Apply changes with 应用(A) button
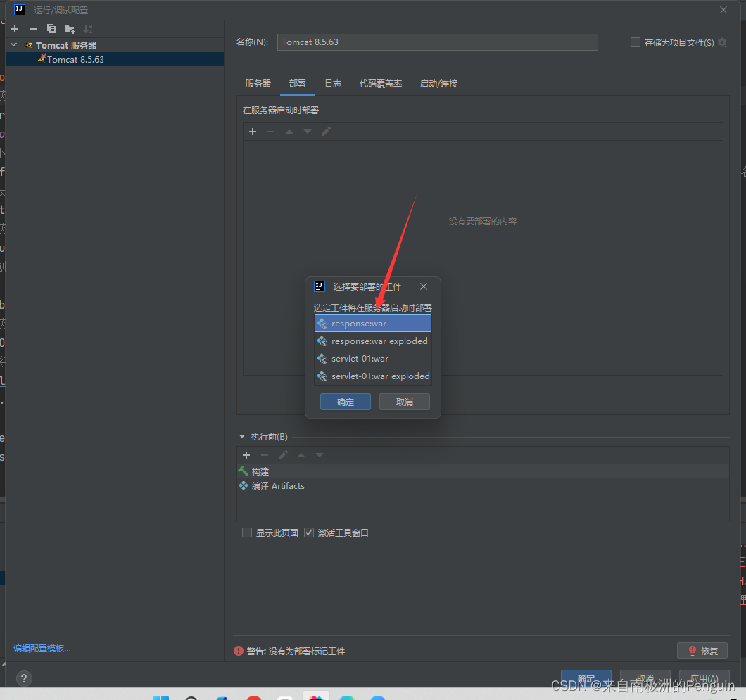 point(704,678)
